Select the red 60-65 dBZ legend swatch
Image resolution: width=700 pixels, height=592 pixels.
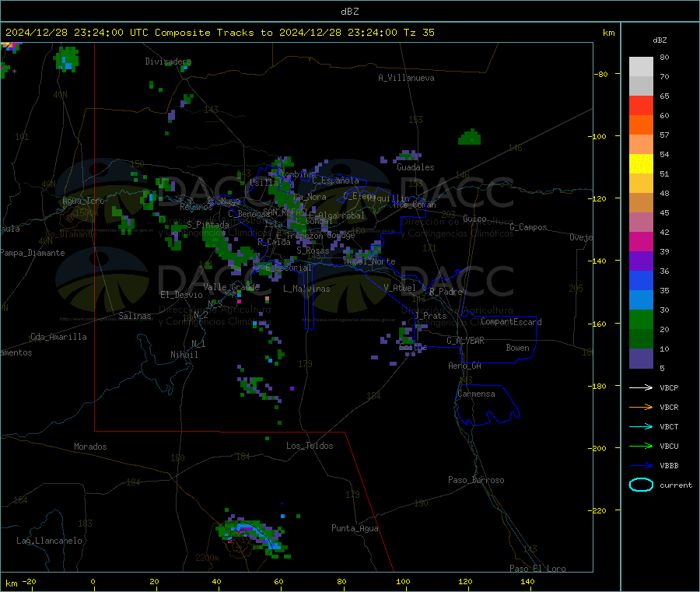click(x=641, y=105)
